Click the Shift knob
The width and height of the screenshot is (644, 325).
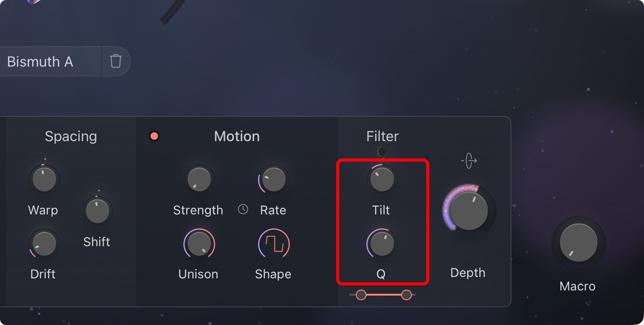[97, 211]
